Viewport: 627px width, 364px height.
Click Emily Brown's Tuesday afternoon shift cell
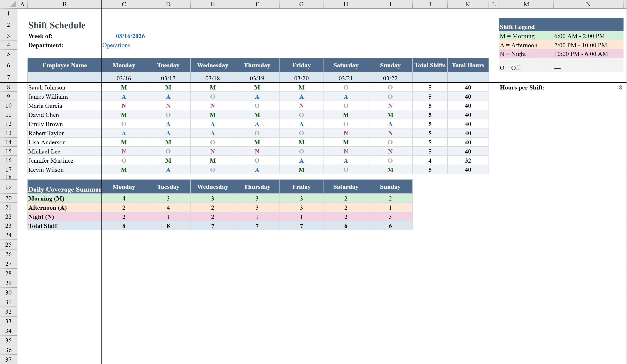click(168, 124)
